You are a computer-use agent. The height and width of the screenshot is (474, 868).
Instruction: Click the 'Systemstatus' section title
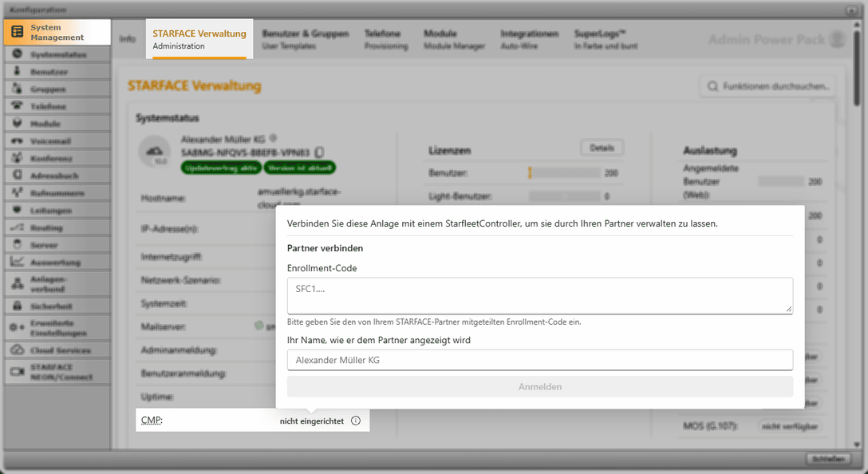tap(168, 118)
